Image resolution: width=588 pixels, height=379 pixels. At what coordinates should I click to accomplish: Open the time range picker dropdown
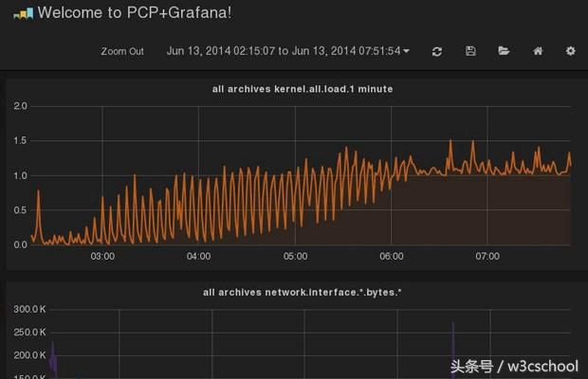[x=288, y=51]
